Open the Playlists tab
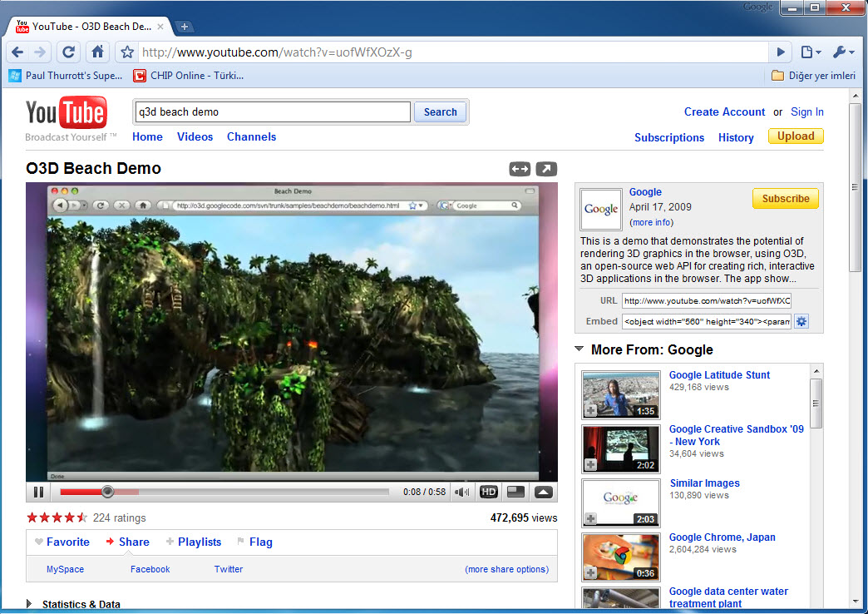Image resolution: width=868 pixels, height=614 pixels. click(x=199, y=542)
